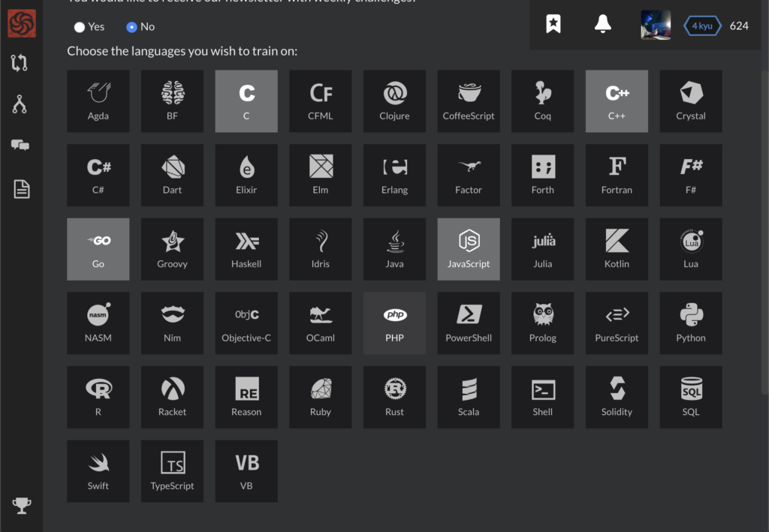Open the Codewars logo home link
Viewport: 769px width, 532px height.
click(x=22, y=23)
